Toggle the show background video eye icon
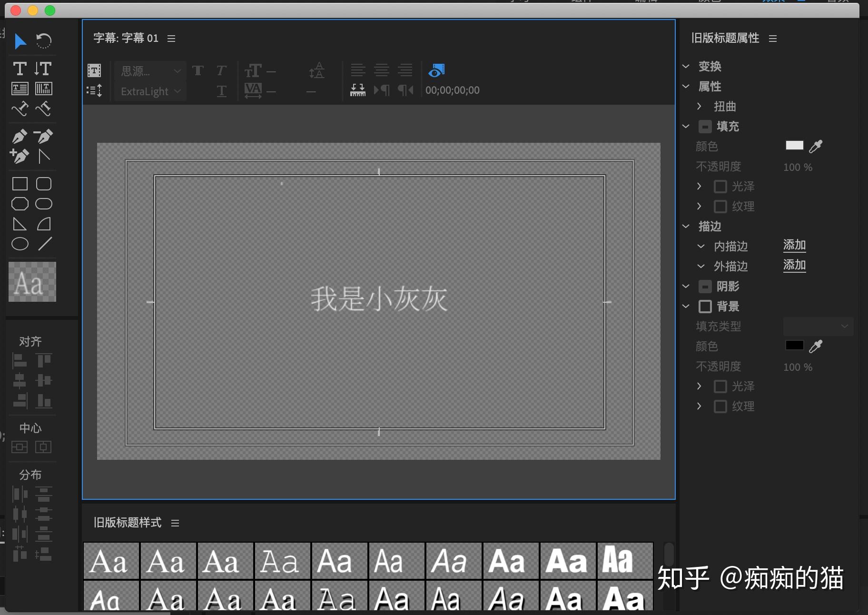This screenshot has height=615, width=868. coord(436,70)
